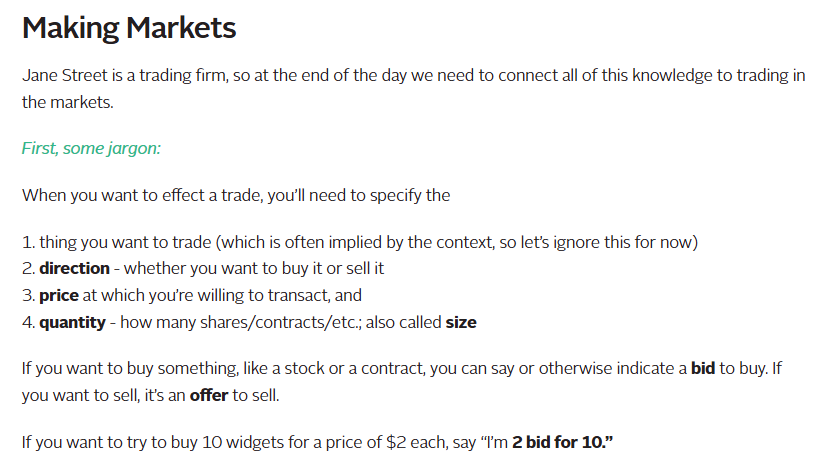Click 'trading firm' in the first sentence

183,76
